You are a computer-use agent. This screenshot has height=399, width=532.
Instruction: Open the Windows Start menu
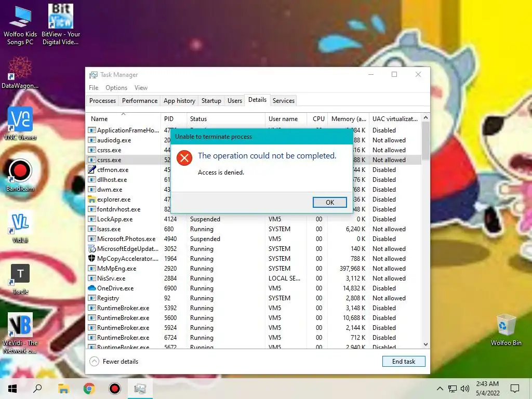coord(12,389)
